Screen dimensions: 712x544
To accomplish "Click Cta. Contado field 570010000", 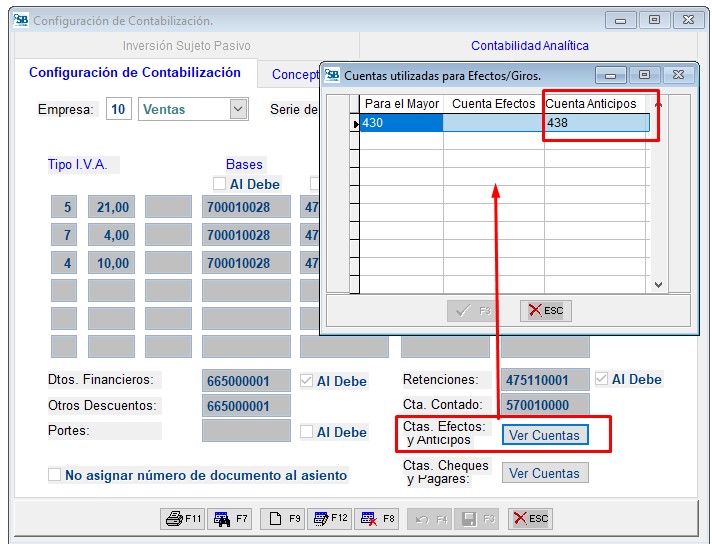I will 545,404.
